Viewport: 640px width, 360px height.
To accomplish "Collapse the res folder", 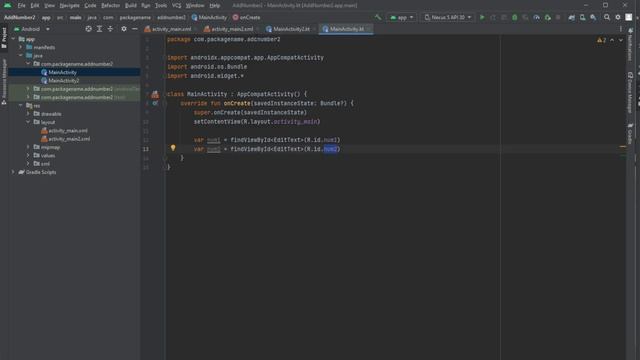I will [x=21, y=105].
